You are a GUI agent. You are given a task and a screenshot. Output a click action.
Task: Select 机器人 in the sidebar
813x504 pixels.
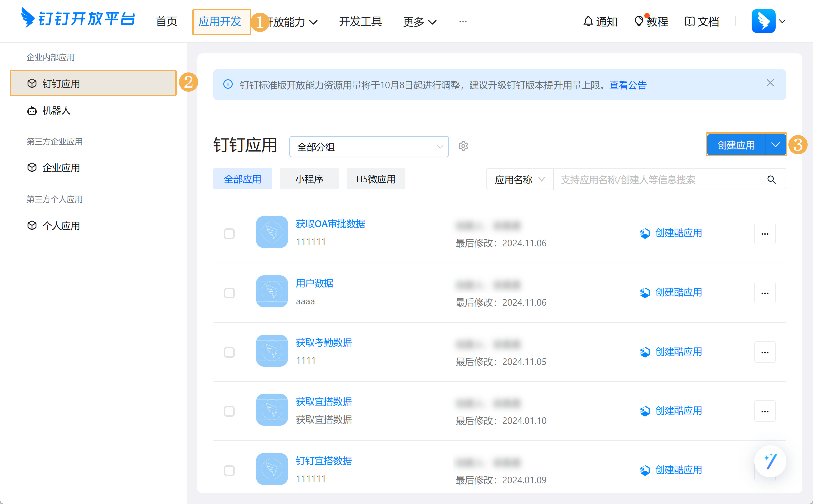(56, 110)
